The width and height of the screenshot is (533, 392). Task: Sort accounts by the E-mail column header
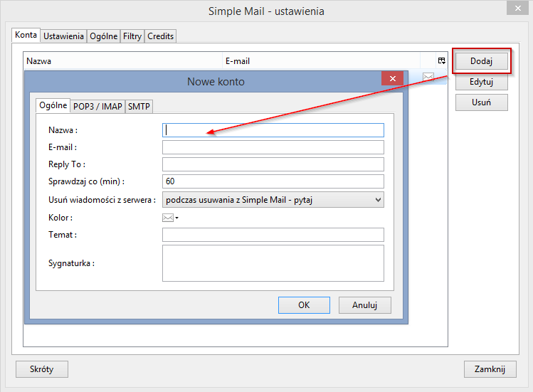[322, 61]
